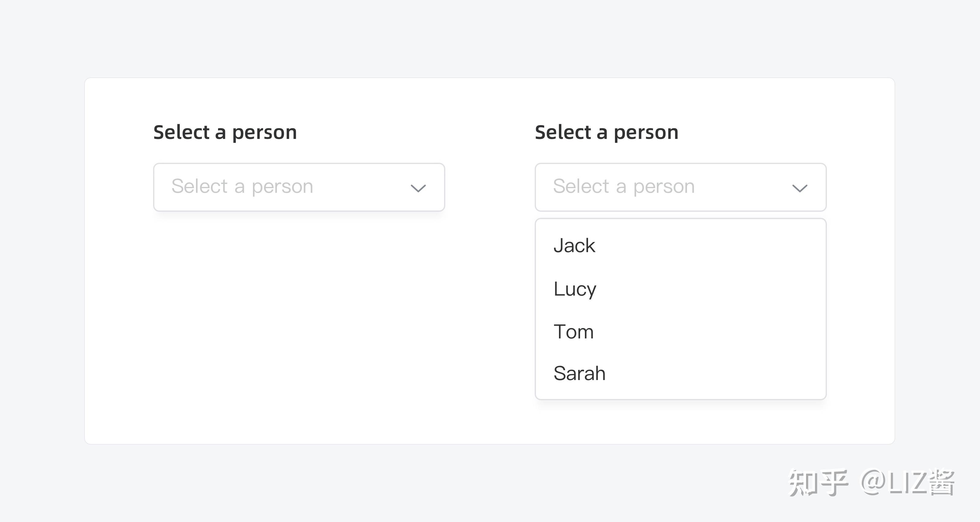This screenshot has height=522, width=980.
Task: Click the @LIZ酱 username in the watermark
Action: coord(907,482)
